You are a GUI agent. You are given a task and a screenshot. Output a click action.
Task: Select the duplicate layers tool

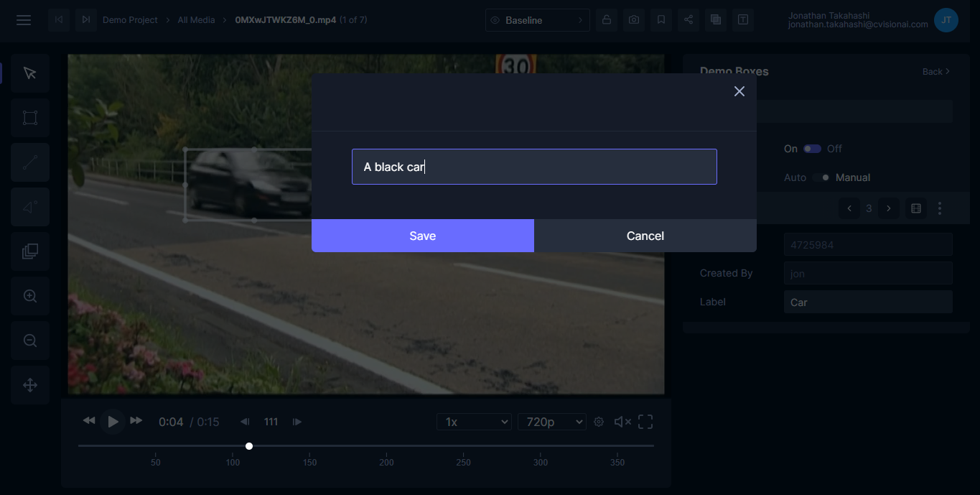coord(30,251)
